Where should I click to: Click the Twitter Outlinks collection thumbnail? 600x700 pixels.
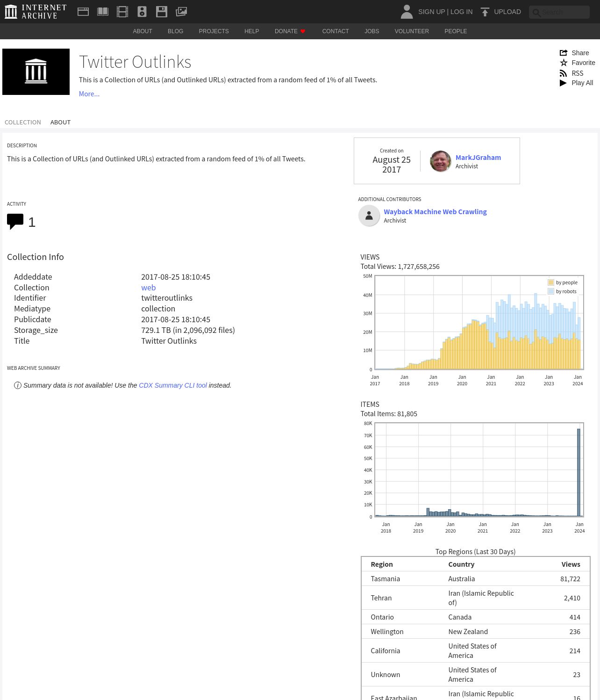(36, 72)
